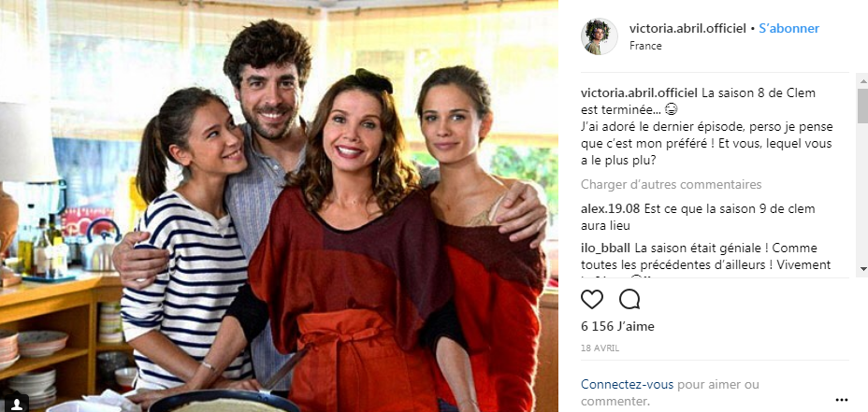Click the tagged people icon on photo
This screenshot has height=412, width=868.
pos(16,402)
